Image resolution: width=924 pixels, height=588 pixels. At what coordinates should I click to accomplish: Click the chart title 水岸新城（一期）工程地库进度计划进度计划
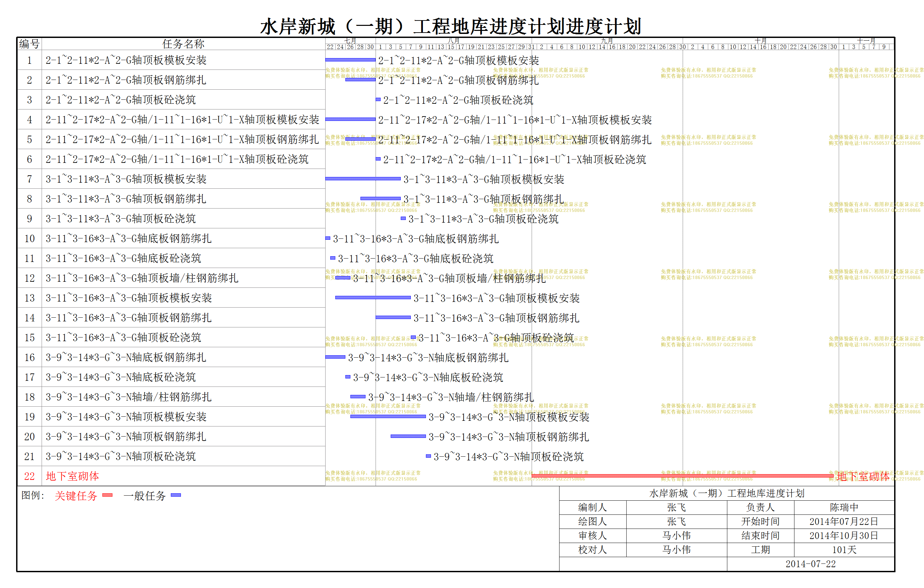click(x=451, y=26)
